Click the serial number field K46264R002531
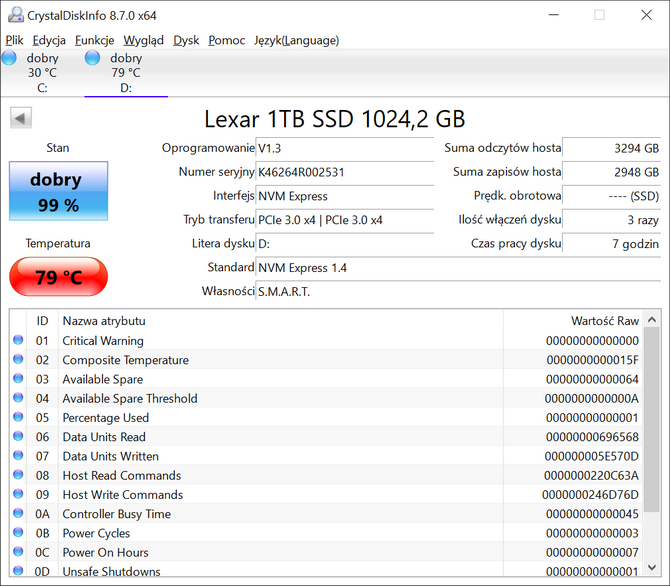 (x=344, y=172)
